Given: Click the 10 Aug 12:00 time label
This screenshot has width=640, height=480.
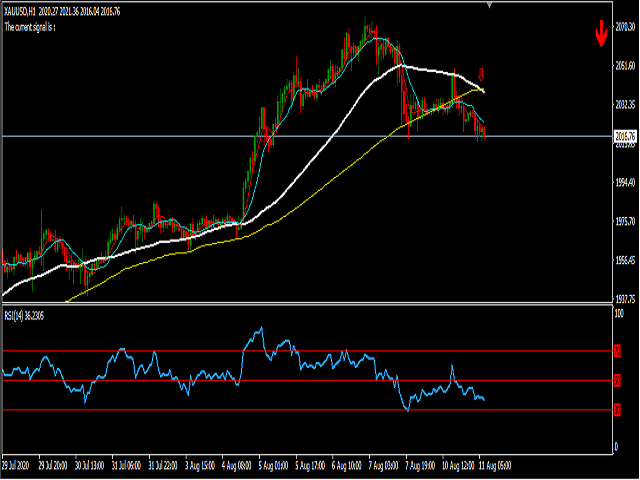Looking at the screenshot, I should 458,466.
